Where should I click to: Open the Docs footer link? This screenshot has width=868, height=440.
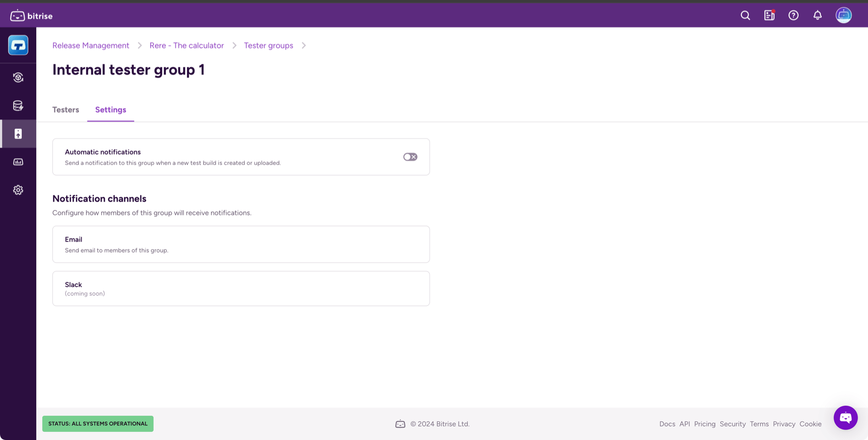667,424
